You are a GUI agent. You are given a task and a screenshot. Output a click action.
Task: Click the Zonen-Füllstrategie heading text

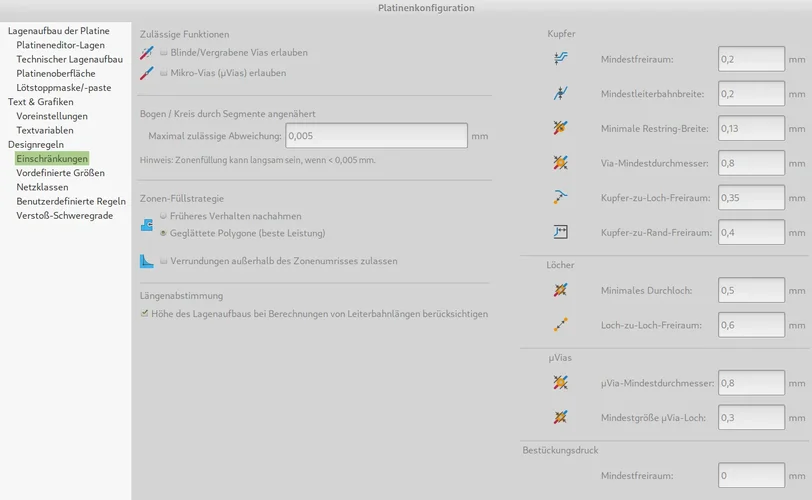pos(182,198)
